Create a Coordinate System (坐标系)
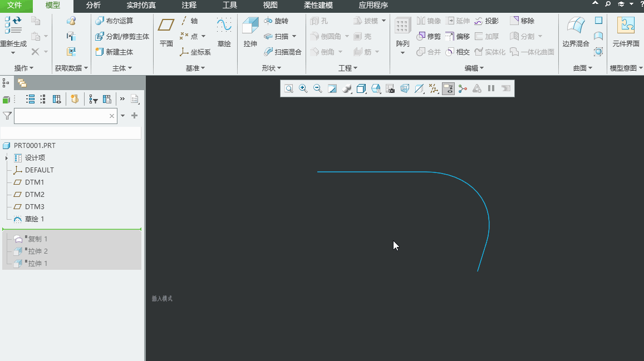This screenshot has height=361, width=644. click(195, 52)
